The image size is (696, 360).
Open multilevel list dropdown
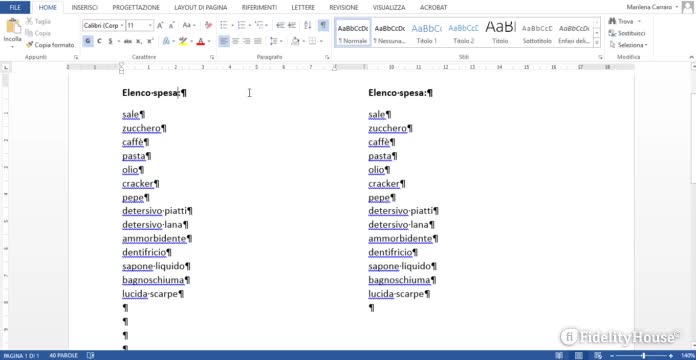pos(267,26)
